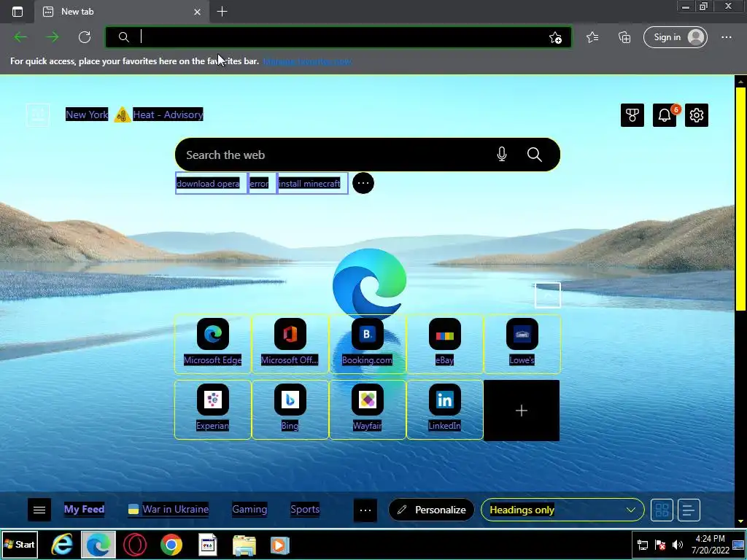Open the eBay quick link
This screenshot has width=747, height=560.
coord(444,343)
